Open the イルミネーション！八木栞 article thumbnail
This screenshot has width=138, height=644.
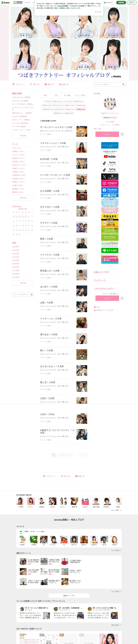pos(82,147)
